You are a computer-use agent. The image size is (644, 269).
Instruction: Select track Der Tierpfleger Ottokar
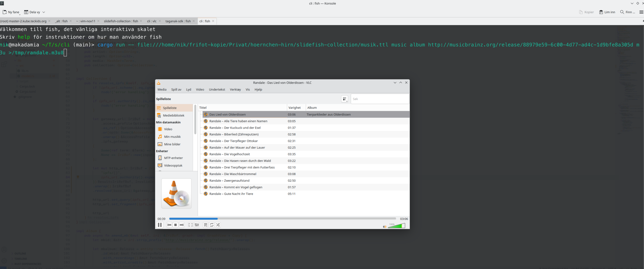306,141
